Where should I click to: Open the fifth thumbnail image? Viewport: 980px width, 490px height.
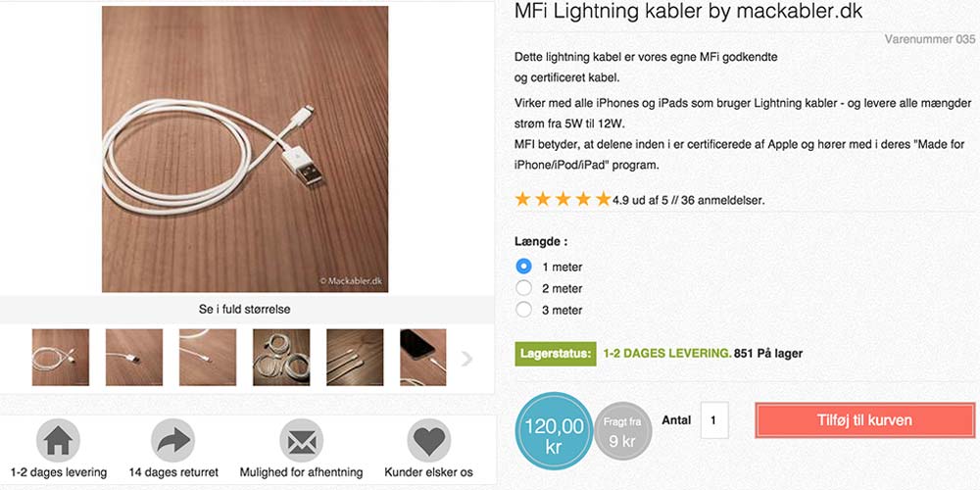[x=355, y=358]
